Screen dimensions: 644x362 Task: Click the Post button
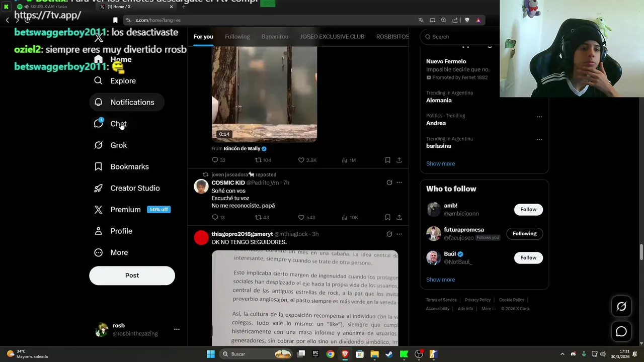(132, 276)
